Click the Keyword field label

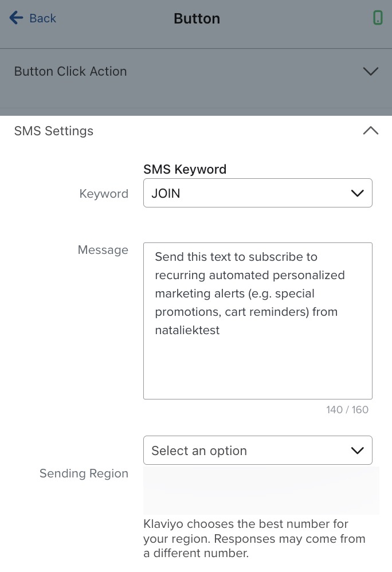104,194
